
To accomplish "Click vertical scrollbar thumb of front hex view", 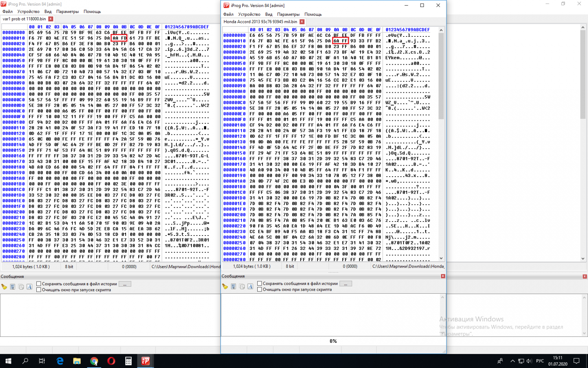I will [x=441, y=76].
